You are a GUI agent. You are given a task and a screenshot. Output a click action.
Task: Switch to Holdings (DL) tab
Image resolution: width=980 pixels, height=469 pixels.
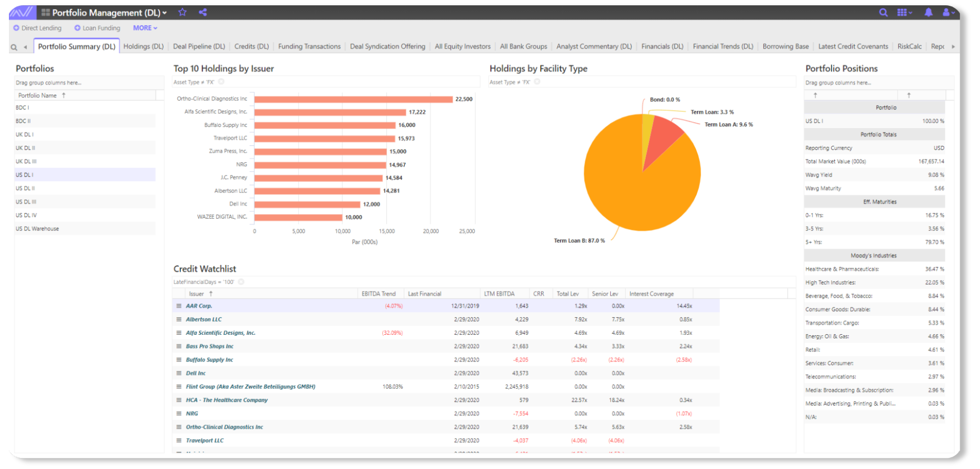point(144,46)
